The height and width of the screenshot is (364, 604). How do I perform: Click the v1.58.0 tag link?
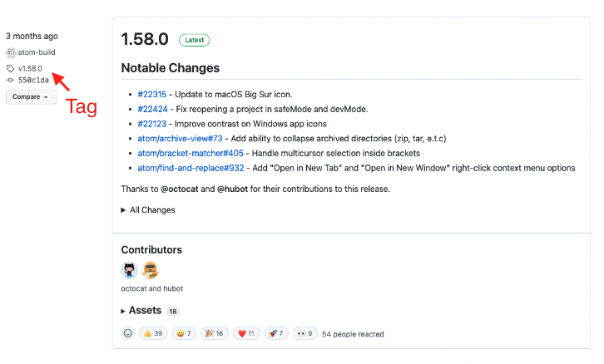point(30,68)
